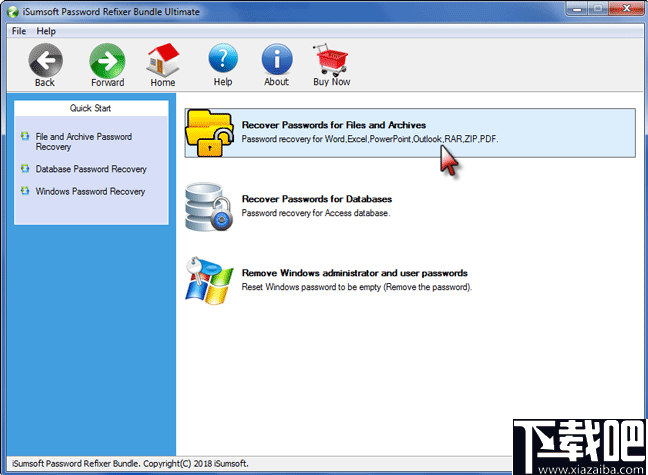Image resolution: width=648 pixels, height=475 pixels.
Task: Click the green Forward arrow icon
Action: [x=107, y=60]
